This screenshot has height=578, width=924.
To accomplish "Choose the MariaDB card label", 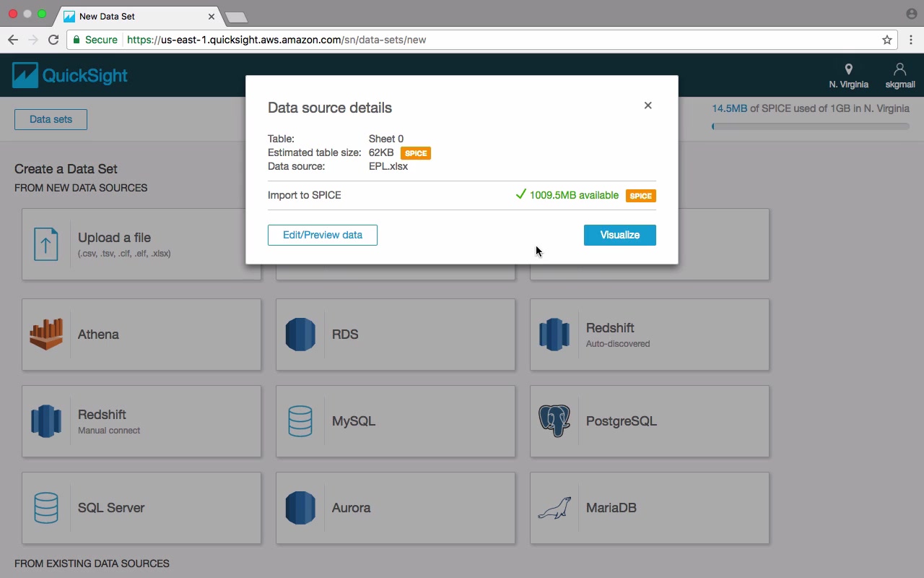I will pyautogui.click(x=611, y=508).
